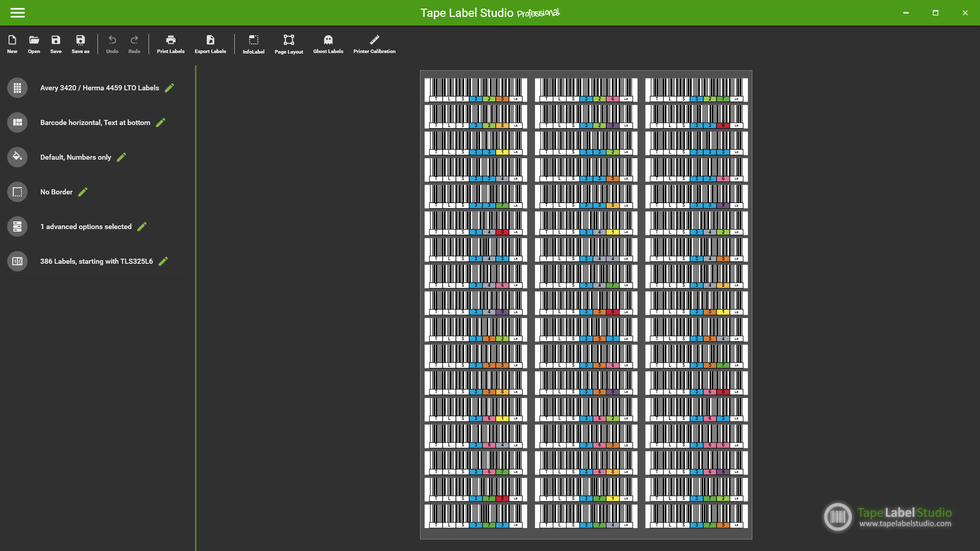Edit Avery 3420 label sheet pencil
Screen dimensions: 980x551
[x=169, y=88]
